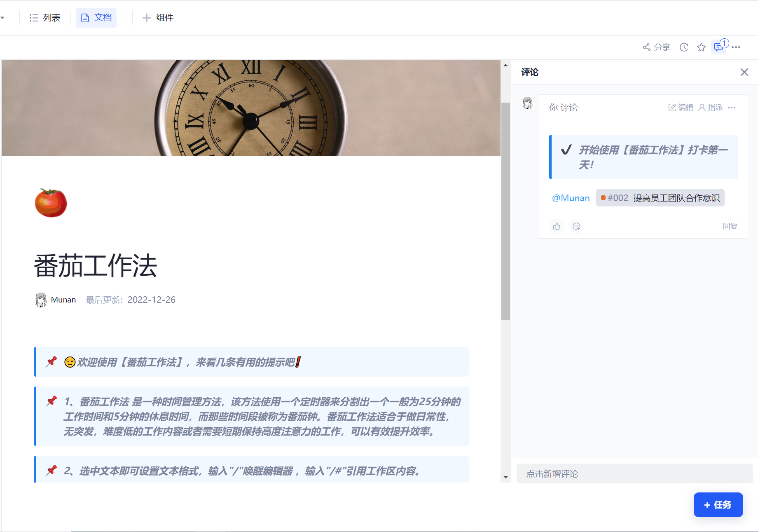Click the tomato document icon

coord(51,203)
